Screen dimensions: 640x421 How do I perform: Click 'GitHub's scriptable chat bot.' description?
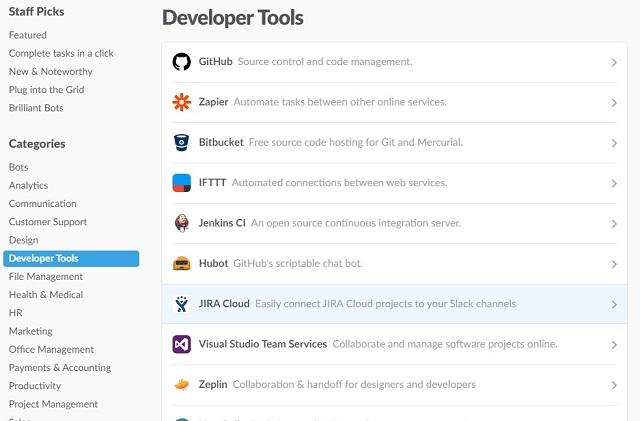(x=298, y=264)
